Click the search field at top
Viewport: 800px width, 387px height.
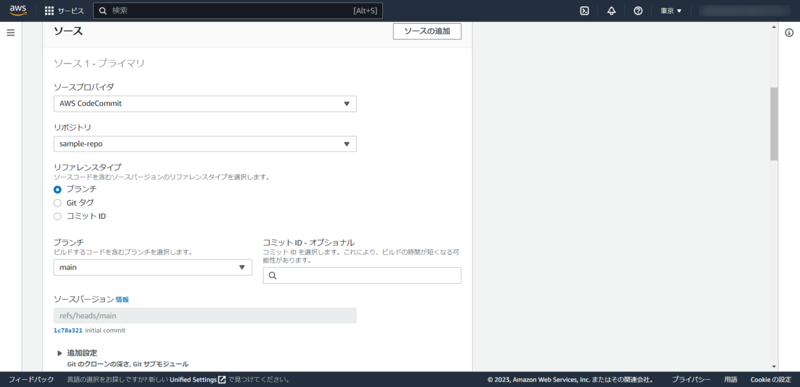[x=238, y=11]
